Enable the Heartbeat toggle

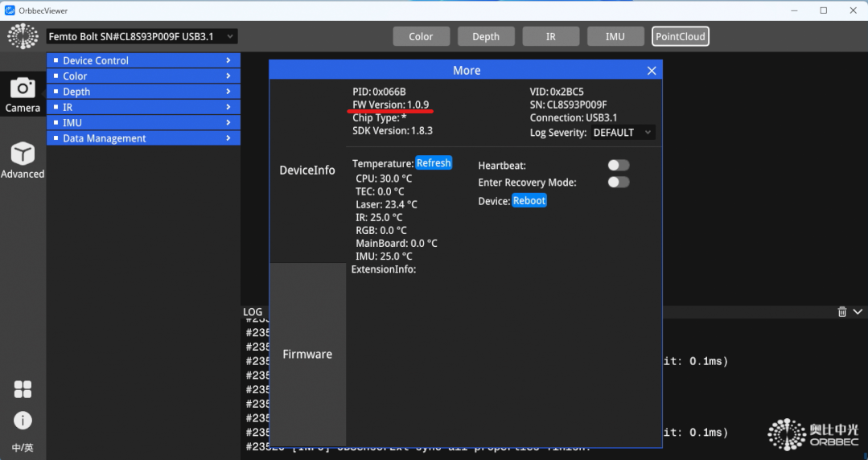pyautogui.click(x=618, y=165)
